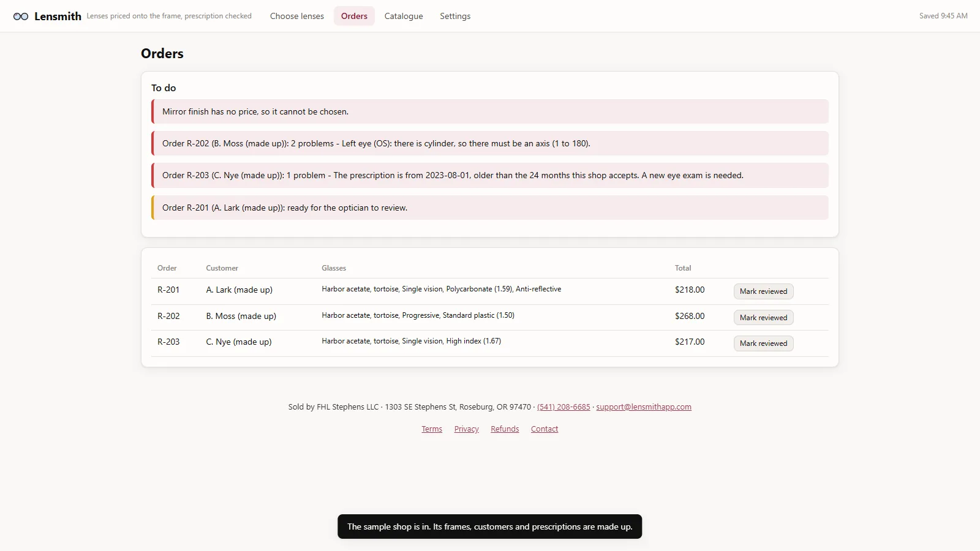Click the Order column header
Screen dimensions: 980x551
167,268
